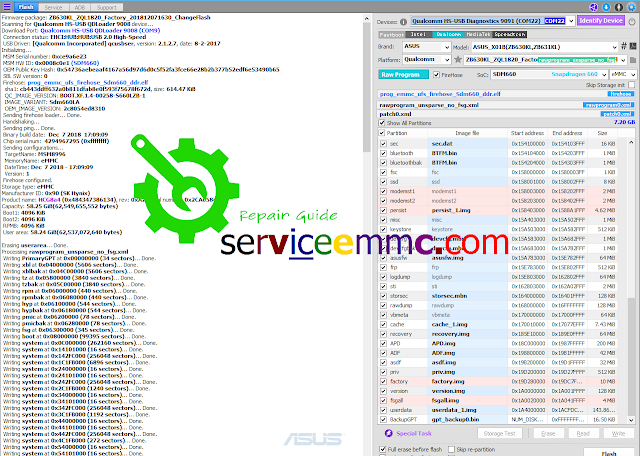The height and width of the screenshot is (456, 640).
Task: Open the firmware package dropdown
Action: tap(545, 60)
